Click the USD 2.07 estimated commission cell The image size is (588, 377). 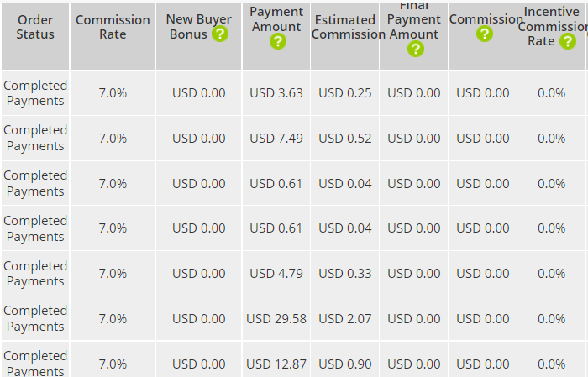tap(344, 319)
